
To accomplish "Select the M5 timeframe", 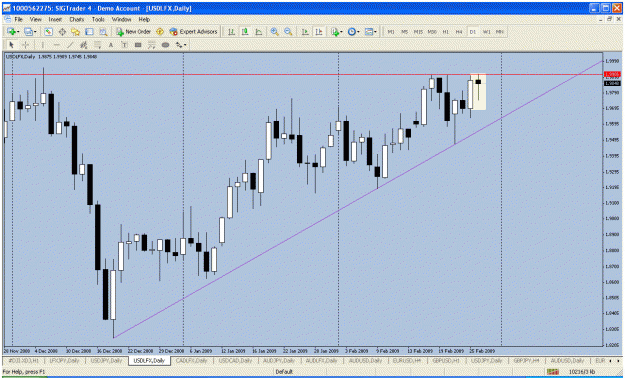I will coord(405,32).
